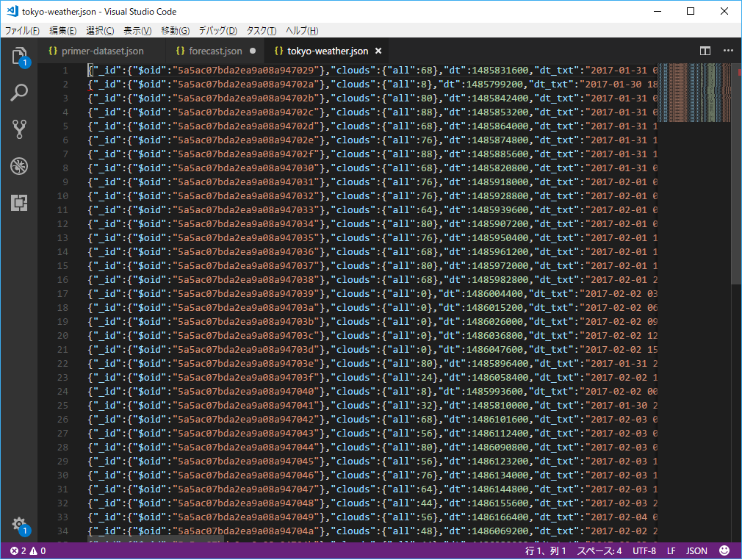Click the dt value 1486004400
The image size is (742, 560).
coord(494,294)
